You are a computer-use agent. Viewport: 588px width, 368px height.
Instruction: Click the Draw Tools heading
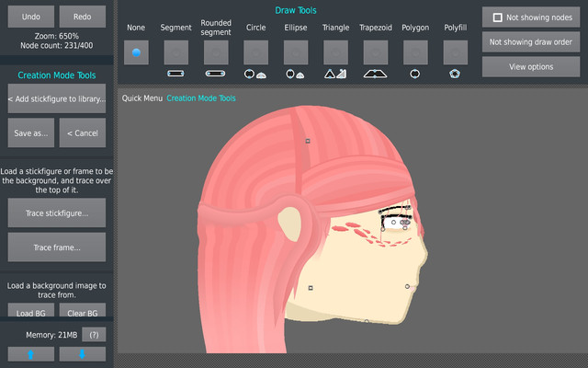296,10
